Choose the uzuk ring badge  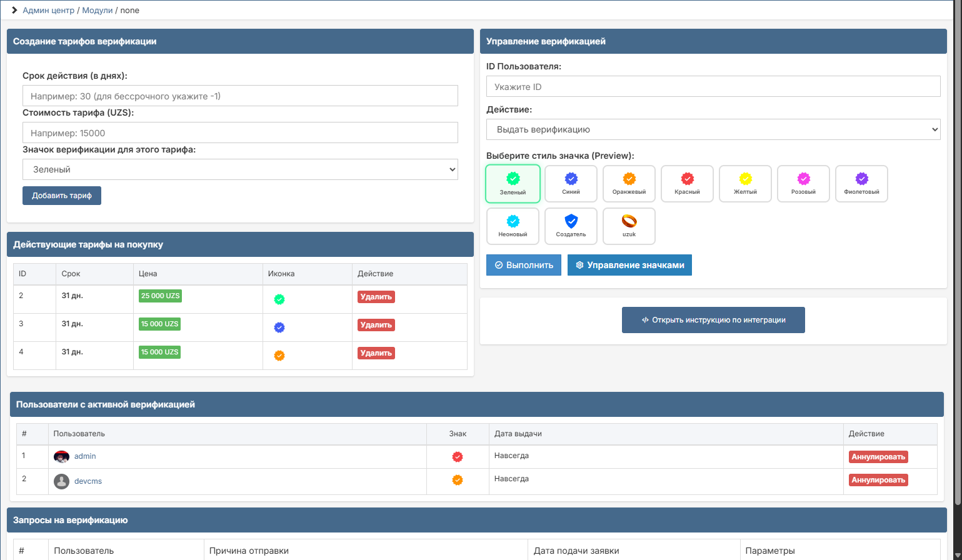[x=629, y=226]
